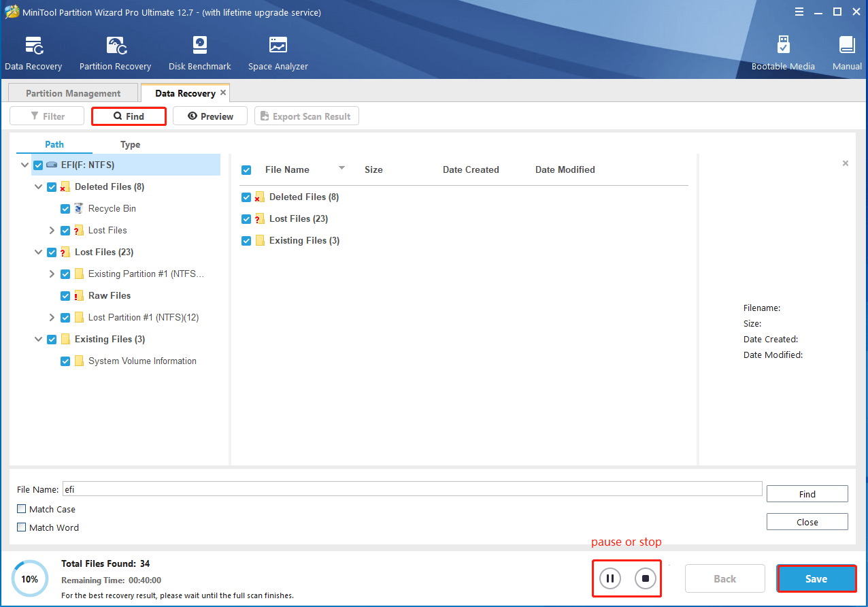Image resolution: width=868 pixels, height=607 pixels.
Task: Uncheck System Volume Information checkbox
Action: 65,361
